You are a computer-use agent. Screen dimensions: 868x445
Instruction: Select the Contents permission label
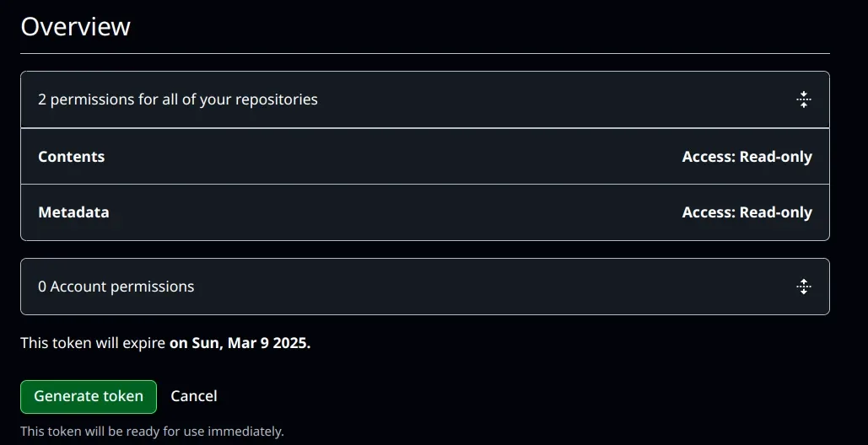(x=72, y=157)
